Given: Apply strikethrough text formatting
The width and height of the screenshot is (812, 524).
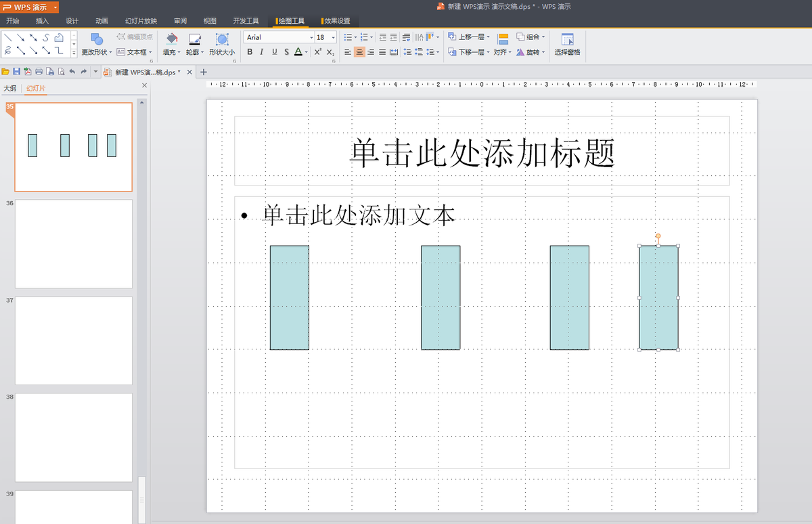Looking at the screenshot, I should (287, 51).
